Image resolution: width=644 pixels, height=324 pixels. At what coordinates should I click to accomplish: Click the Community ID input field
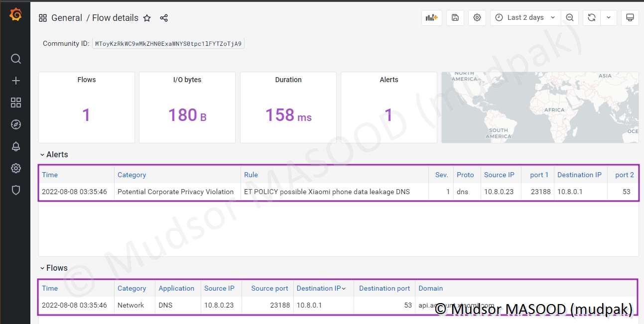[168, 44]
